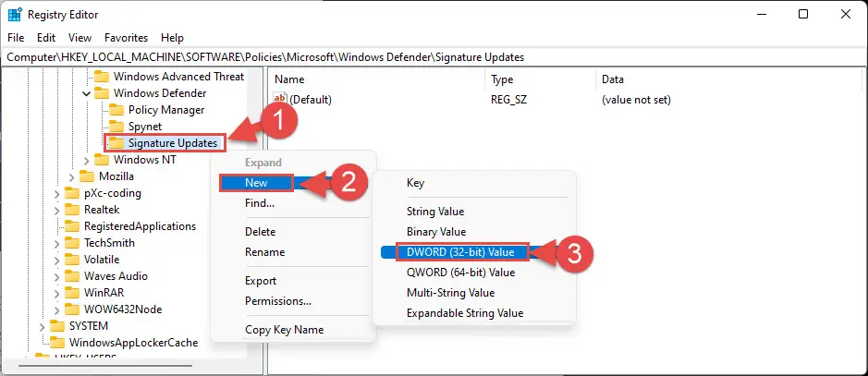This screenshot has width=868, height=376.
Task: Click the registry path address bar
Action: point(433,56)
